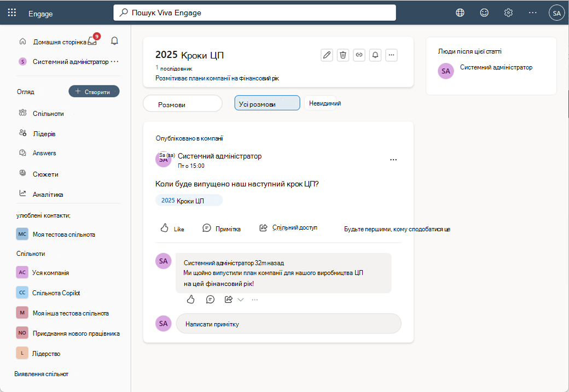Select the Розмови tab
The width and height of the screenshot is (569, 392).
tap(183, 104)
